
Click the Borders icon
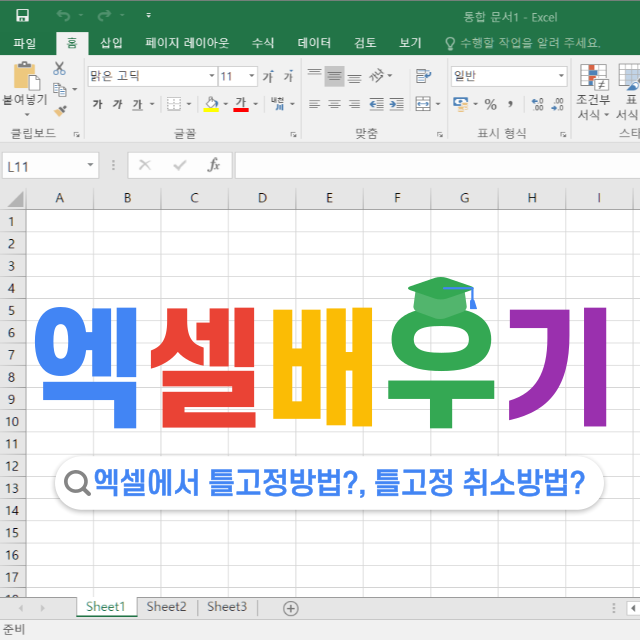pos(174,104)
